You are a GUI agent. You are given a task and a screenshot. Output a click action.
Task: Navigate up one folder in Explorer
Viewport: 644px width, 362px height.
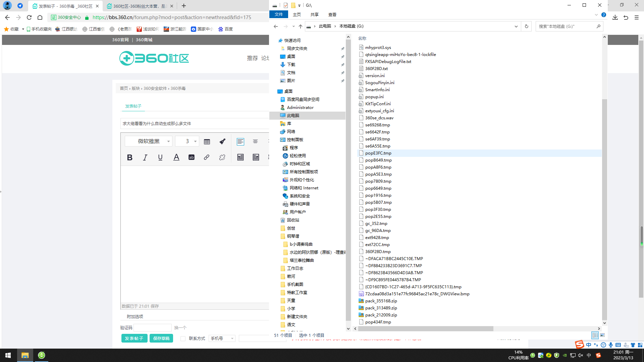tap(301, 26)
